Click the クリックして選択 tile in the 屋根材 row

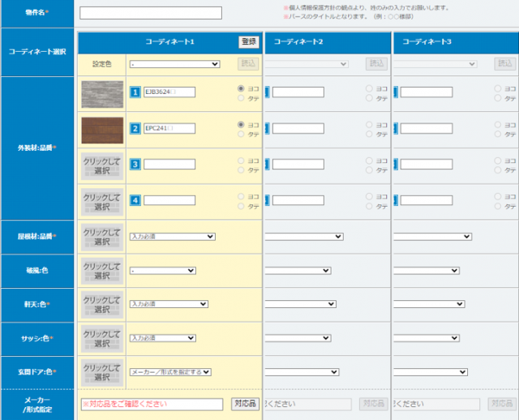pyautogui.click(x=102, y=237)
